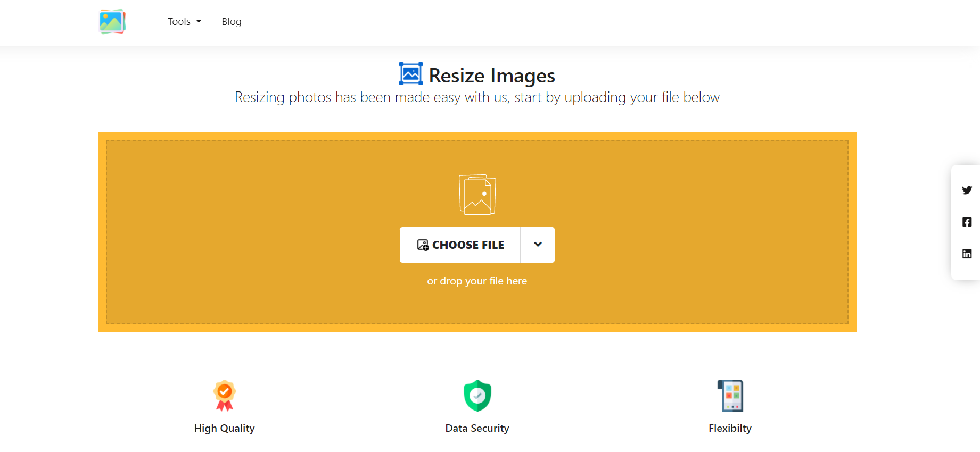980x452 pixels.
Task: Share the page on LinkedIn
Action: pos(967,254)
